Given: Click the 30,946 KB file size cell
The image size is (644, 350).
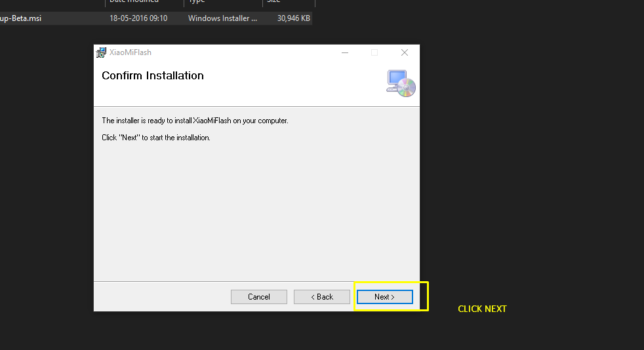Looking at the screenshot, I should click(293, 18).
